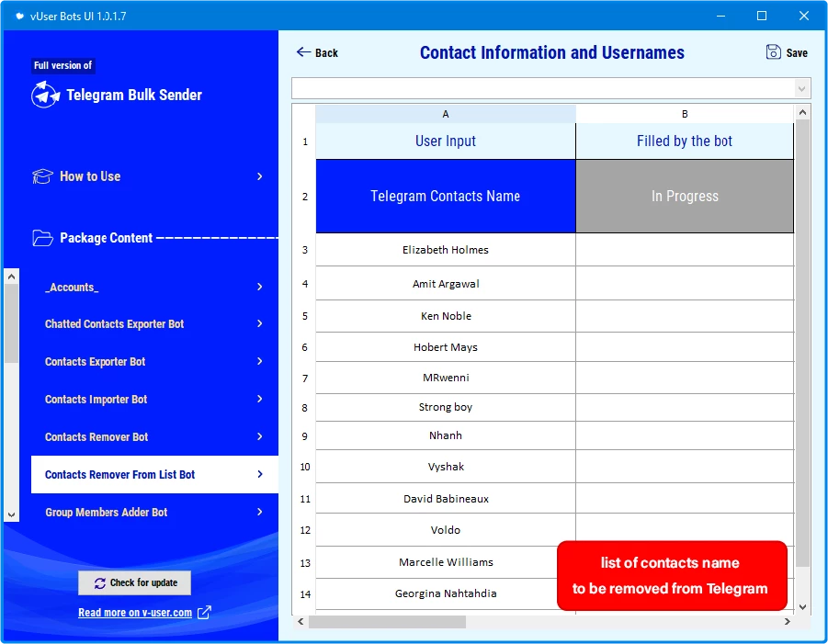Click the Vyshak cell
828x644 pixels.
pyautogui.click(x=446, y=466)
